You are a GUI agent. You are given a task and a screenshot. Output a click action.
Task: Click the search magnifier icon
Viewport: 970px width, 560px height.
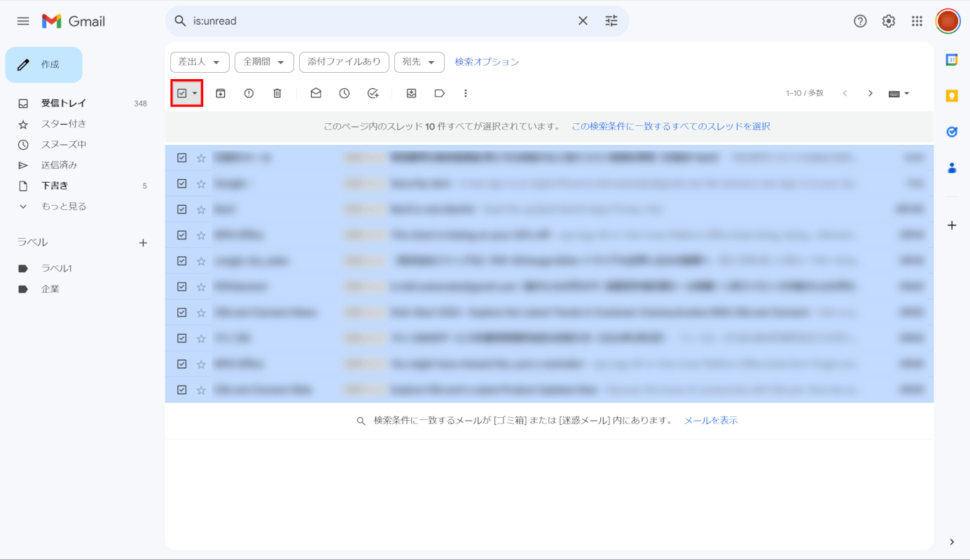click(x=180, y=21)
